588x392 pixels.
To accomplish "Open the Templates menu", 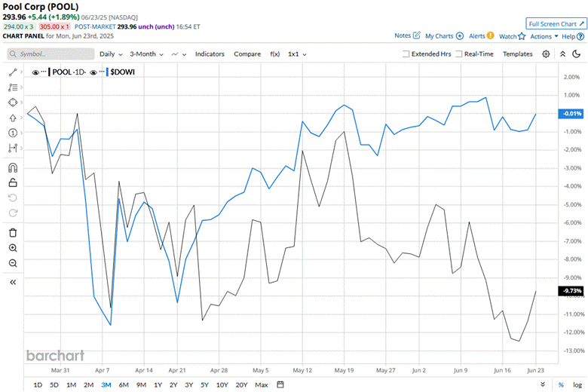I will pyautogui.click(x=517, y=54).
